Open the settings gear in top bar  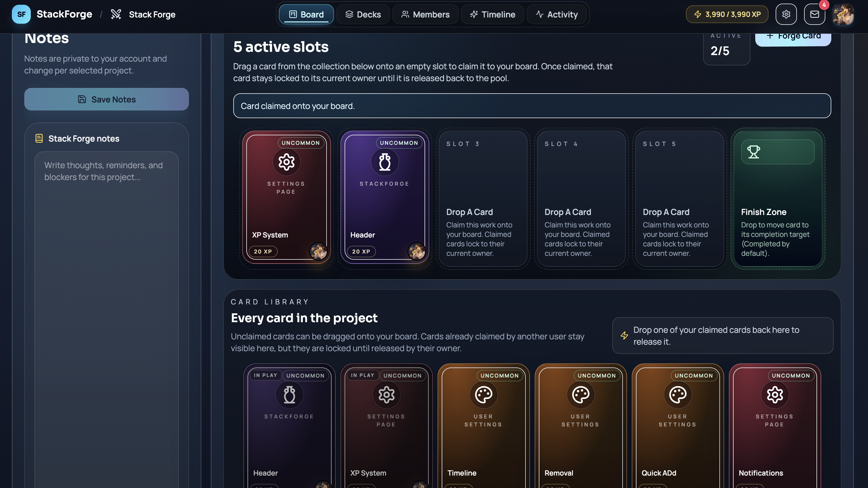[786, 14]
